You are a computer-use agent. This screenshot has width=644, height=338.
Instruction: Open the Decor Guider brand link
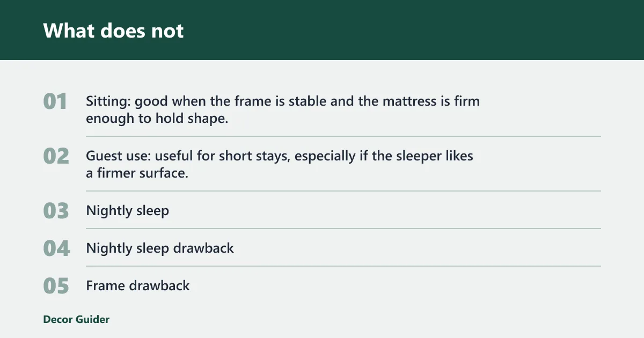coord(76,319)
